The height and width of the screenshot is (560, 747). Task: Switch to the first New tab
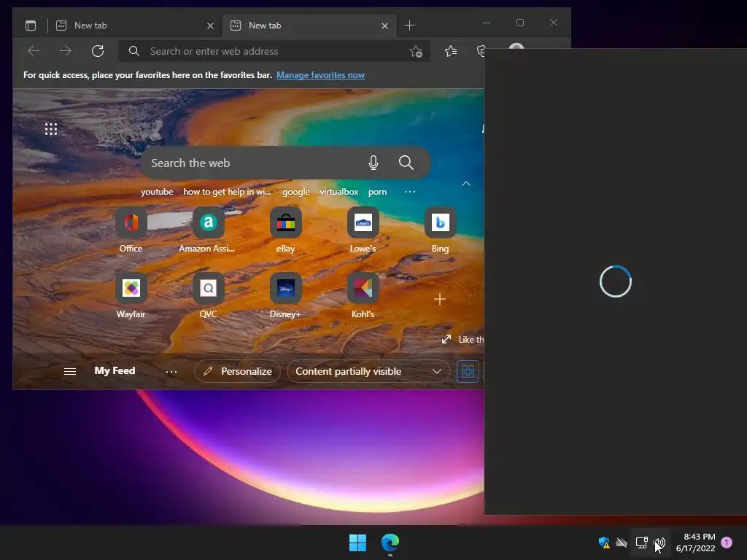click(133, 26)
